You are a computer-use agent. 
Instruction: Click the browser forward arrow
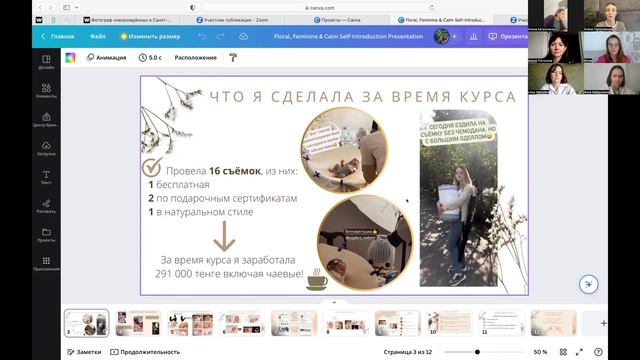tap(51, 8)
